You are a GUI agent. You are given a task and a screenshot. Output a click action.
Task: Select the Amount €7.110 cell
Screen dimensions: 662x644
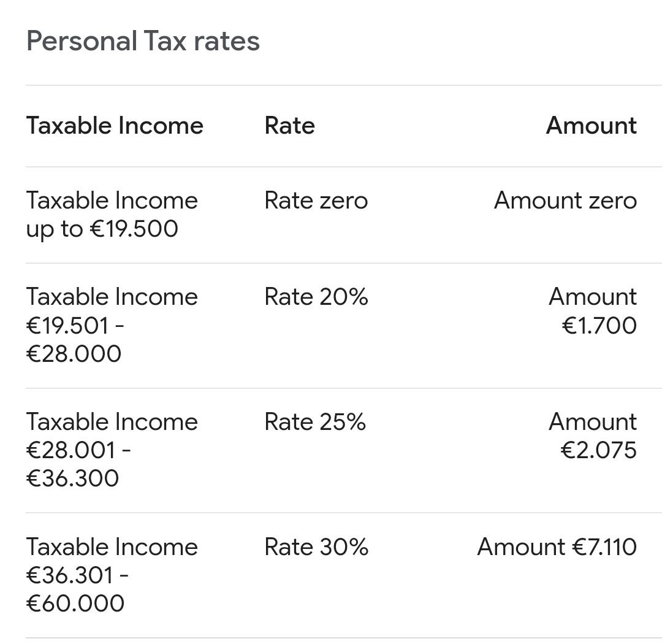click(557, 547)
